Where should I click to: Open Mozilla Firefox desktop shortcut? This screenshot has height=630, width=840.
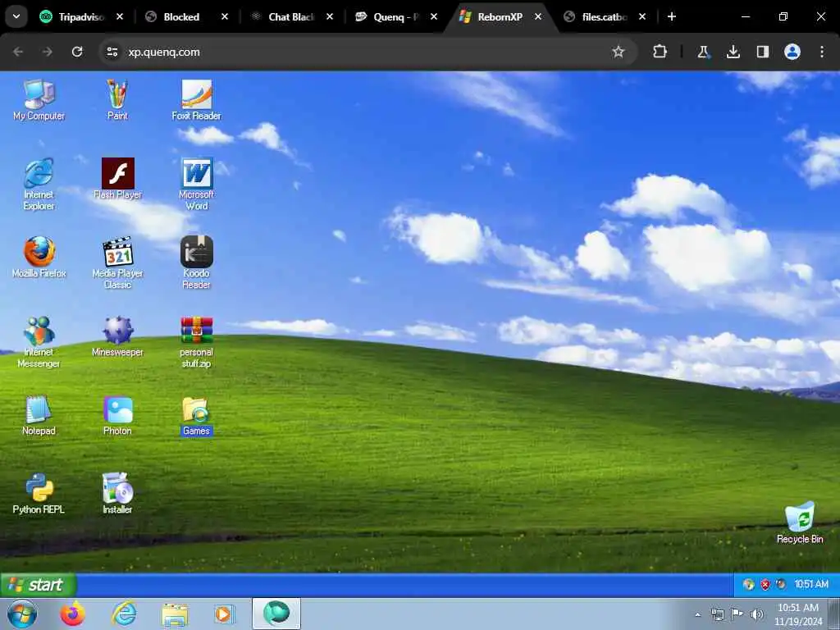point(39,257)
